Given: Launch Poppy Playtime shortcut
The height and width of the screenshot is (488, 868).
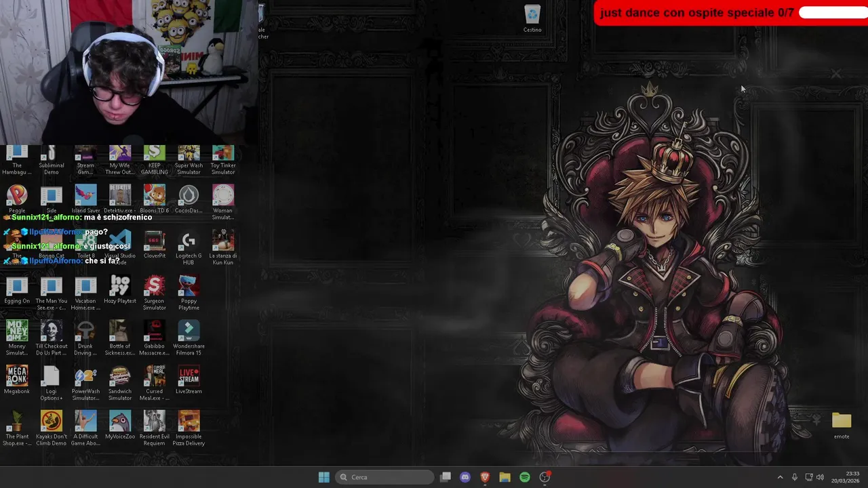Looking at the screenshot, I should click(189, 293).
